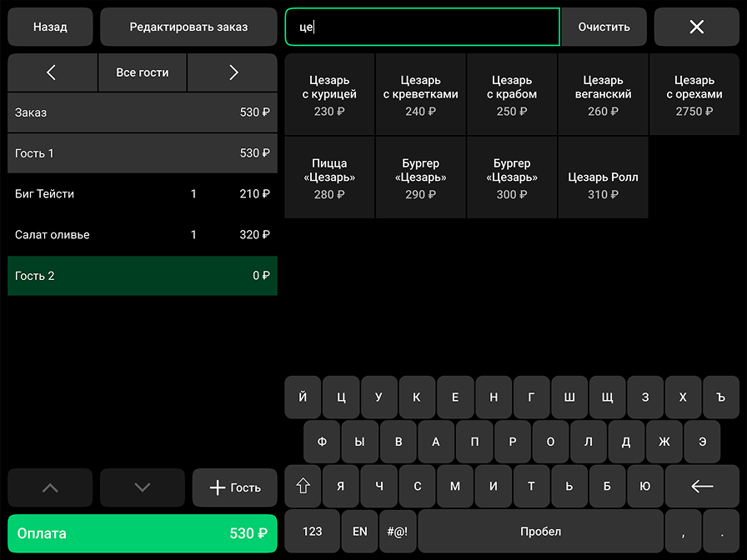Select the Гость 2 row
The width and height of the screenshot is (747, 560).
[x=142, y=276]
